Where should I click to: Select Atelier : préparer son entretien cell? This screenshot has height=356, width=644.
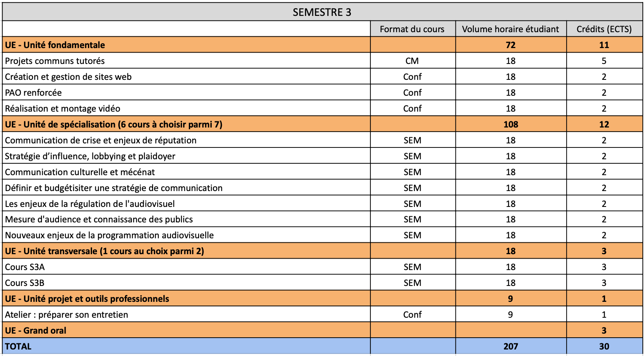coord(66,314)
